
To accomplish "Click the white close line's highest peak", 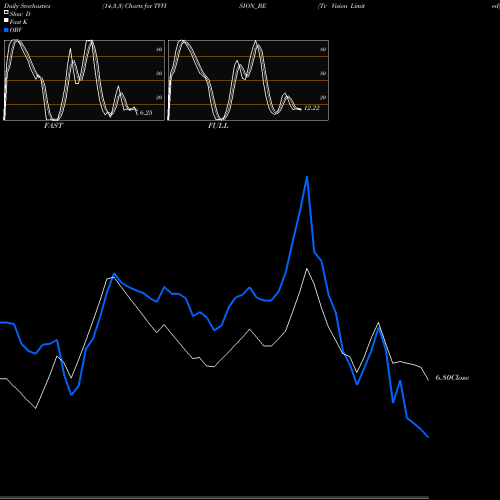I will tap(307, 269).
